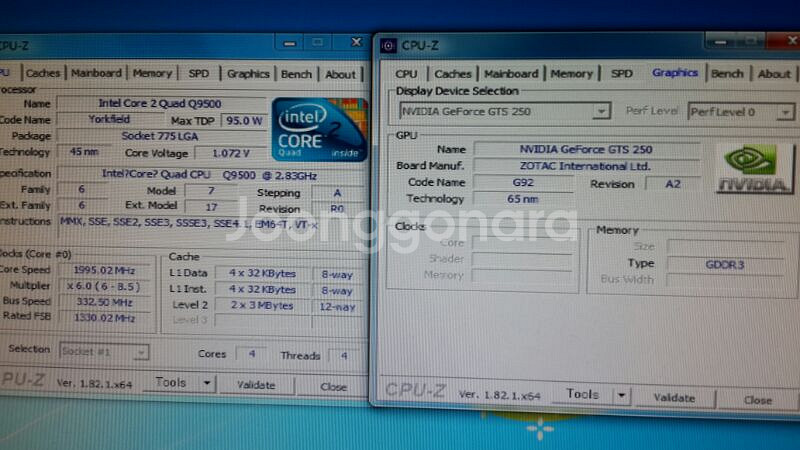Click Close button at bottom of right window
Image resolution: width=800 pixels, height=450 pixels.
coord(758,401)
